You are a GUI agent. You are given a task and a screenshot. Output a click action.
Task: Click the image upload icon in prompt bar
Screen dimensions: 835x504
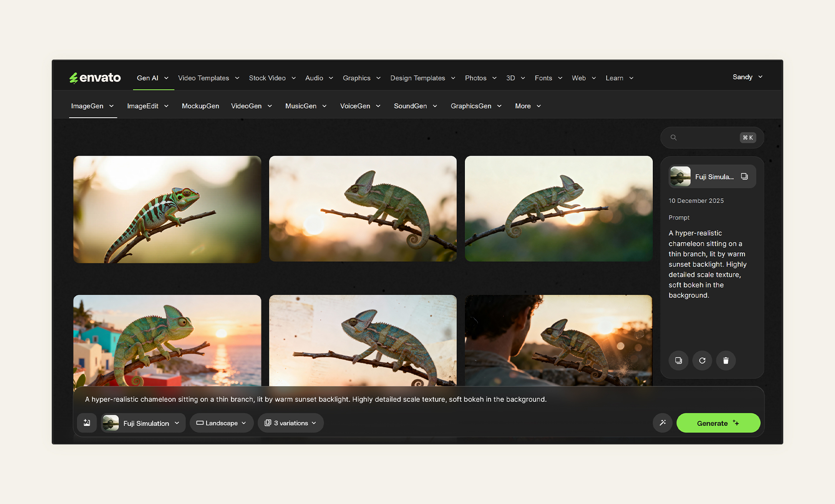pos(87,423)
